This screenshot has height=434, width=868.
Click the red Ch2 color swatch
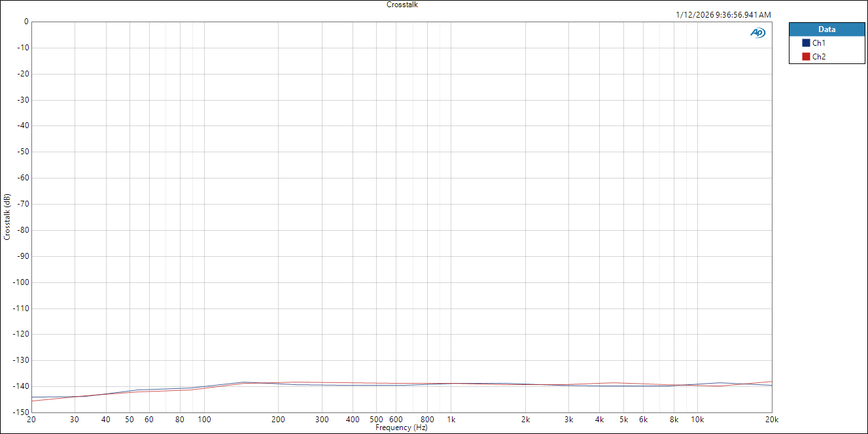click(806, 57)
